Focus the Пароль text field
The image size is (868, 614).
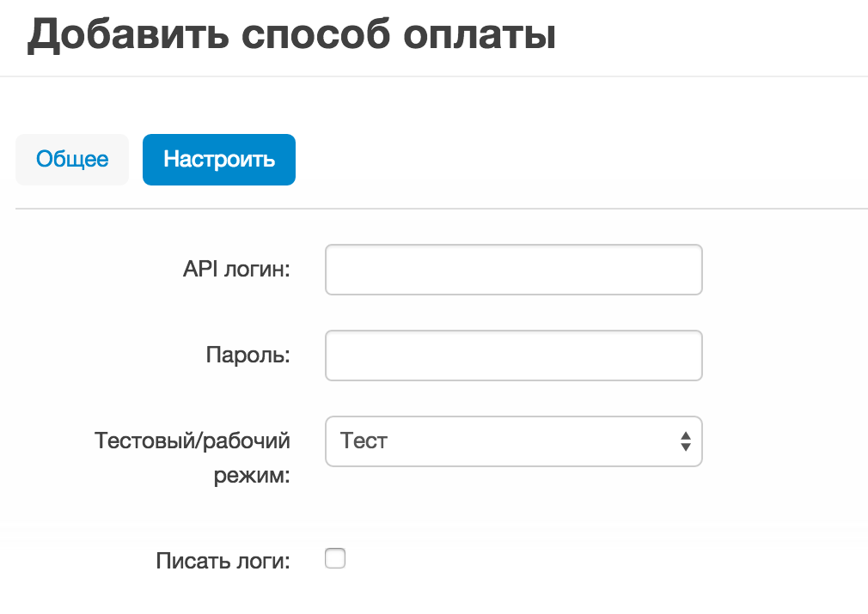pos(513,356)
